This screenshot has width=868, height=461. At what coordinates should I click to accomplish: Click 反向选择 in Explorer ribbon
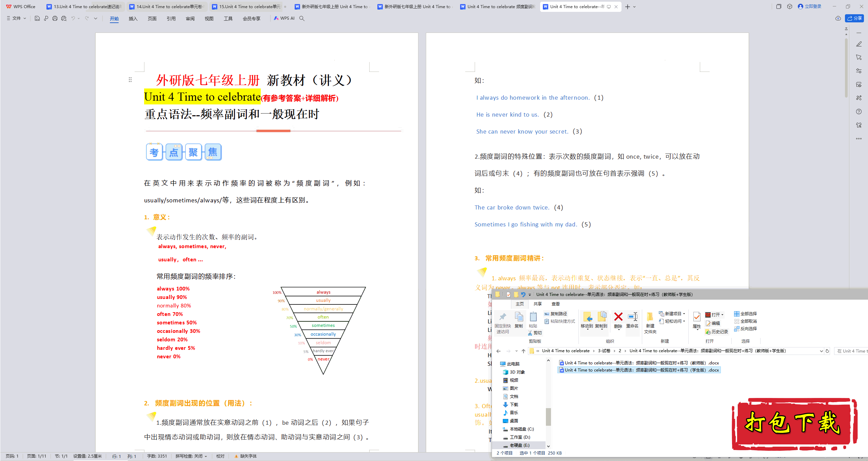[745, 329]
